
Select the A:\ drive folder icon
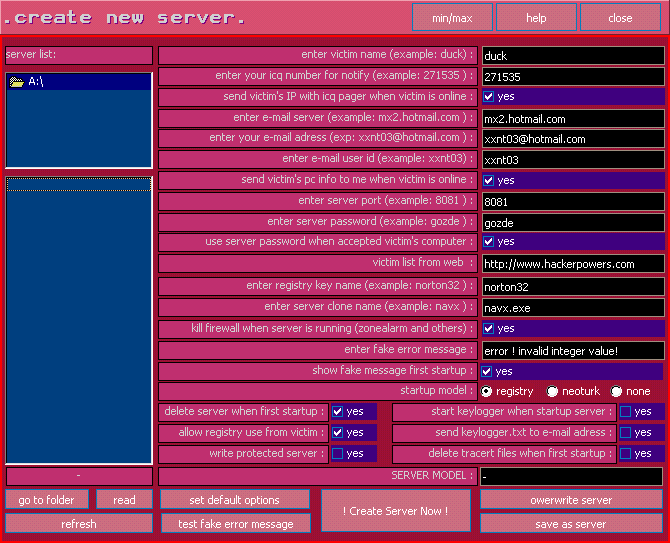click(x=16, y=82)
